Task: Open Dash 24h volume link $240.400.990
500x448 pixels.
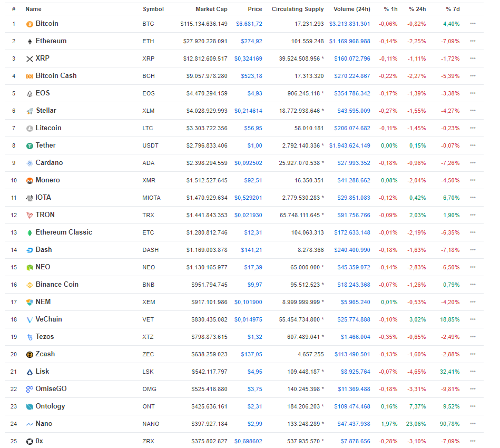Action: [352, 250]
